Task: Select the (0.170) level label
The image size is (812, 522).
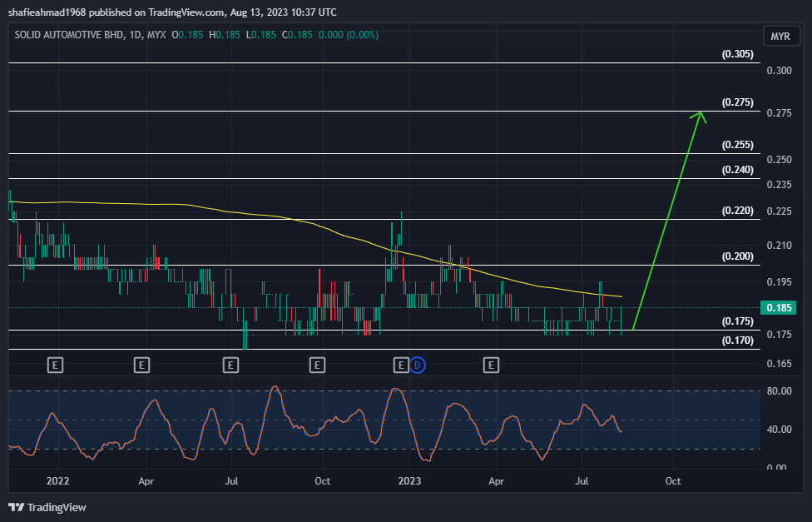Action: click(x=737, y=340)
